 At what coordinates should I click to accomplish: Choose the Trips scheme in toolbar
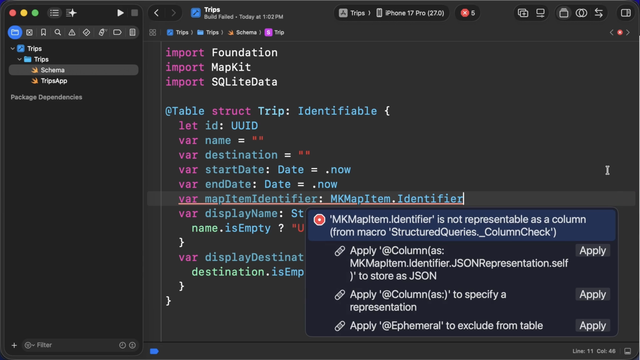click(352, 13)
